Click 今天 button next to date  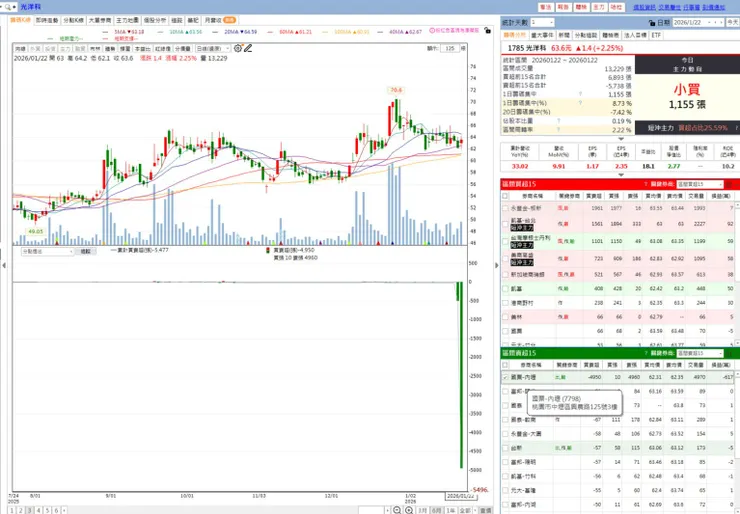(x=732, y=23)
